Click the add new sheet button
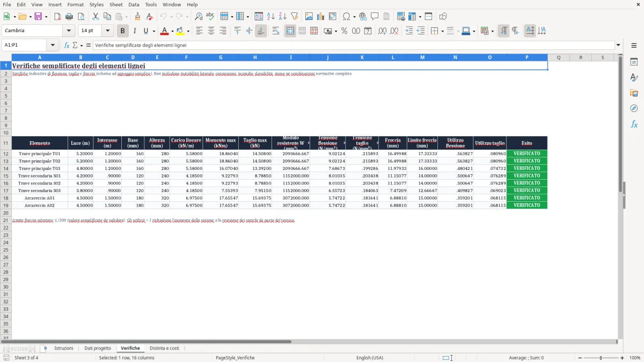The image size is (644, 362). 45,348
